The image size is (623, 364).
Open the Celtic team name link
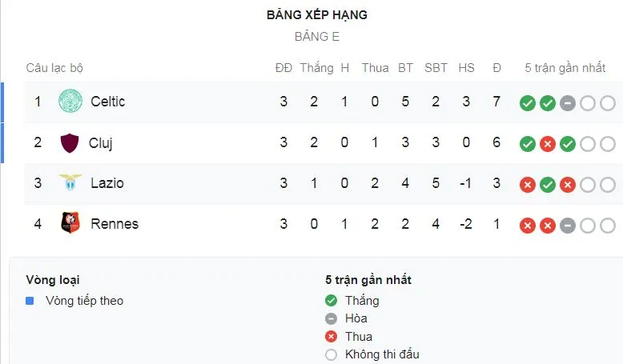click(x=107, y=102)
